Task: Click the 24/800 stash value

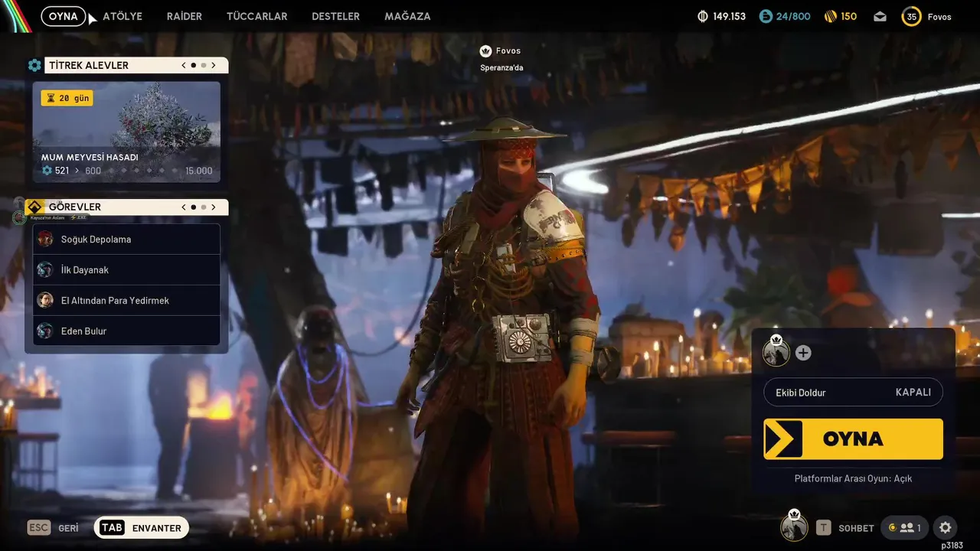Action: pyautogui.click(x=793, y=16)
